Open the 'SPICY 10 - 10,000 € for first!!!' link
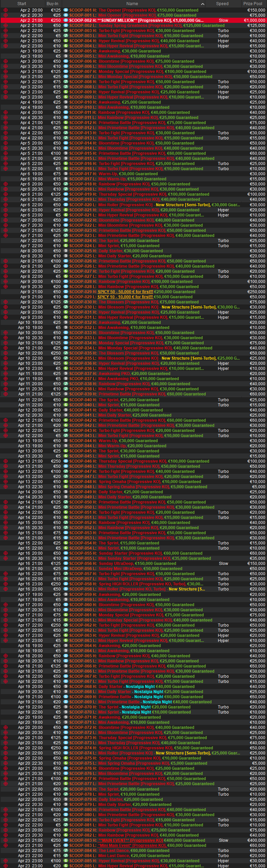The height and width of the screenshot is (868, 267). (125, 297)
